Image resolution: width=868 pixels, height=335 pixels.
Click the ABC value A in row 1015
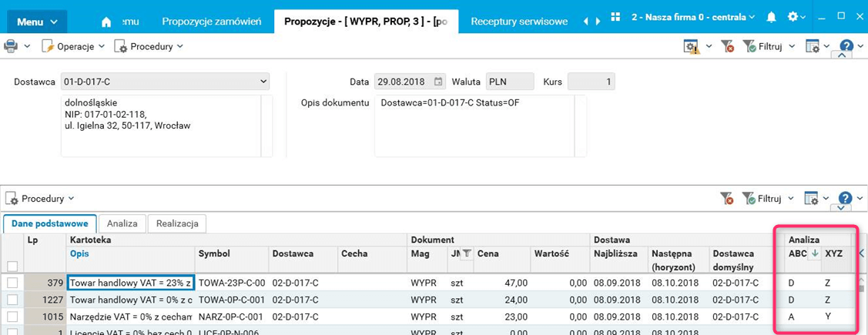(792, 317)
